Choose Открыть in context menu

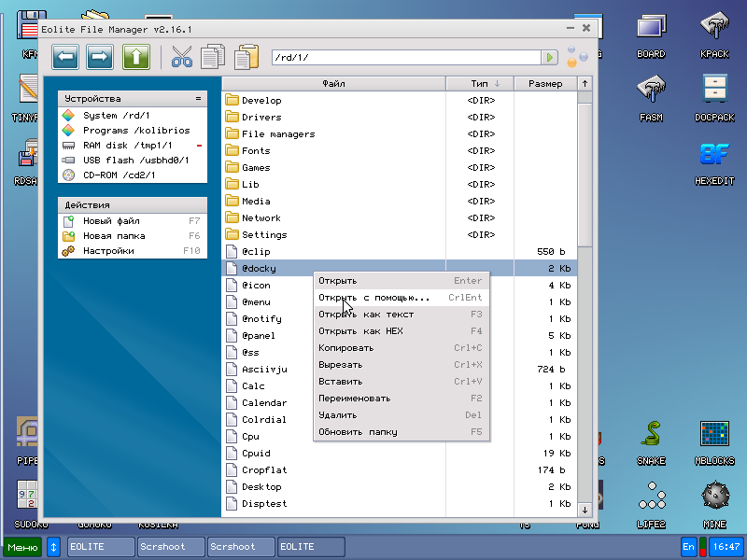(x=402, y=281)
